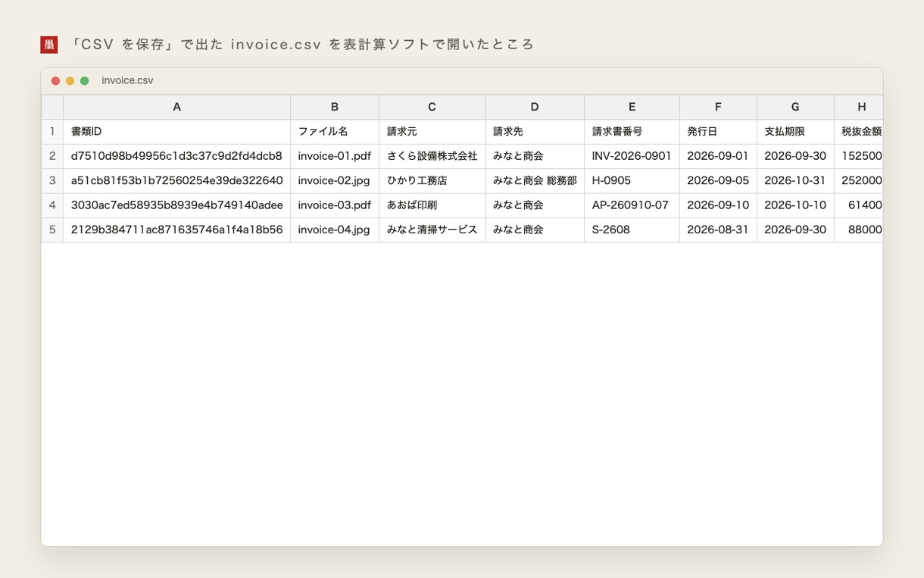Select cell with ID a51cb81f53b1b72560254e39de322640

click(176, 181)
